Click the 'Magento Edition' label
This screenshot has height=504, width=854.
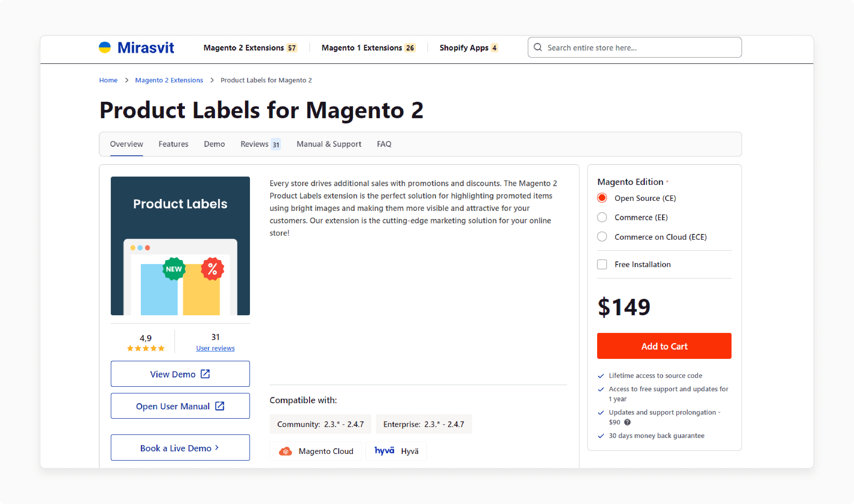pyautogui.click(x=630, y=182)
